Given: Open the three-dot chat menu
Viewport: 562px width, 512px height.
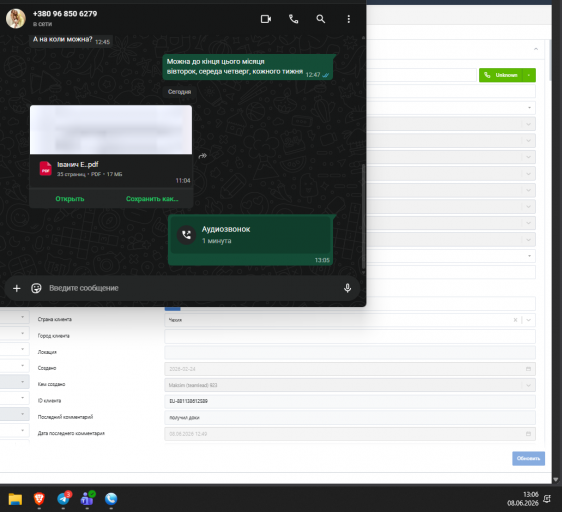Looking at the screenshot, I should [x=348, y=19].
